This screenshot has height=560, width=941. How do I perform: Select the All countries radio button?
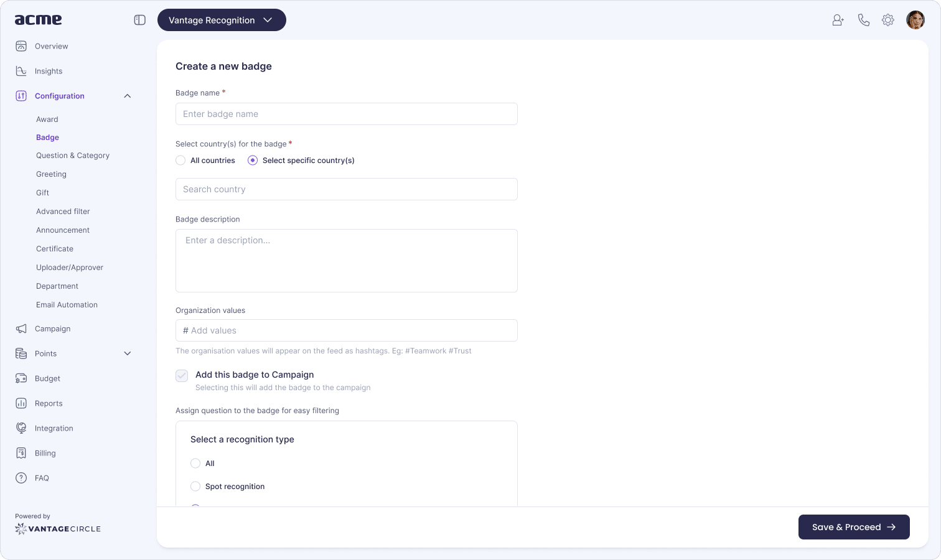click(x=180, y=161)
